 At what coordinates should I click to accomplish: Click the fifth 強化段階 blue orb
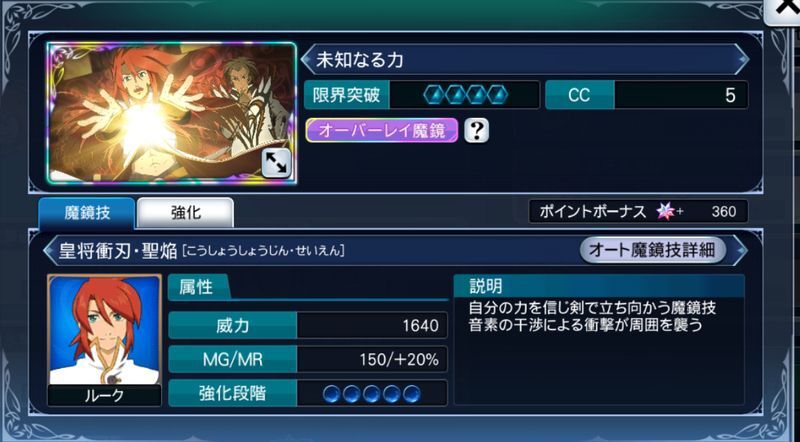(412, 394)
